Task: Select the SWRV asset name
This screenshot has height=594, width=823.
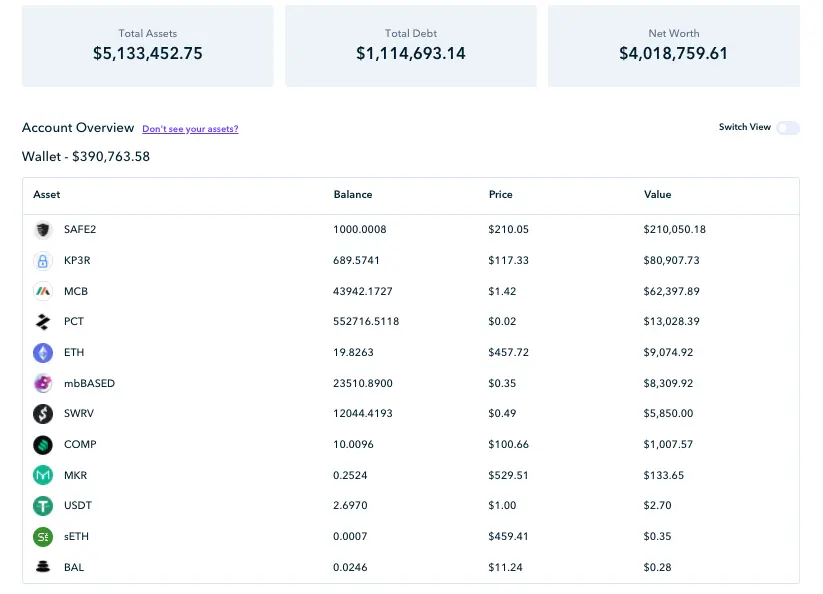Action: pyautogui.click(x=79, y=413)
